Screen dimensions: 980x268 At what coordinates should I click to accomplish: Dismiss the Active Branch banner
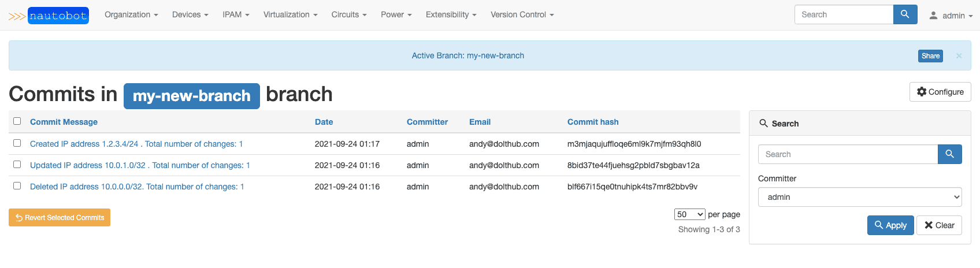click(959, 55)
